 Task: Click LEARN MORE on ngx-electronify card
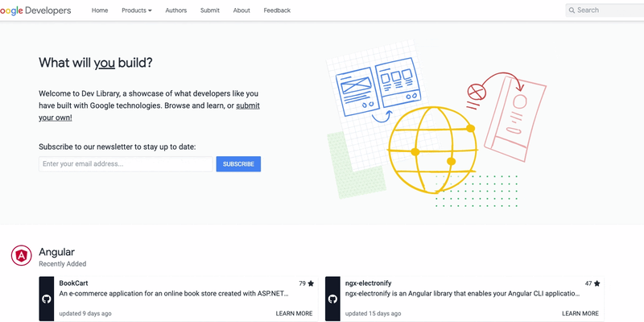580,313
